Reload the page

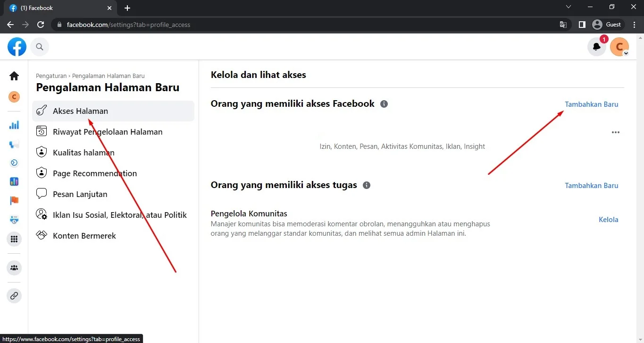tap(41, 25)
